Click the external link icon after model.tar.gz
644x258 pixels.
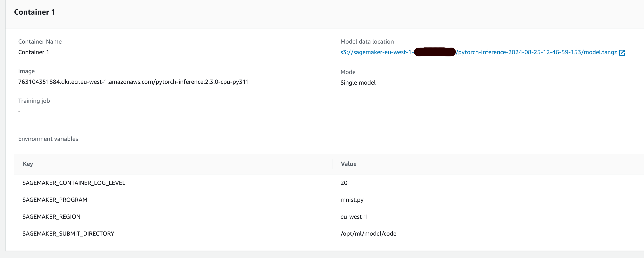click(x=622, y=52)
